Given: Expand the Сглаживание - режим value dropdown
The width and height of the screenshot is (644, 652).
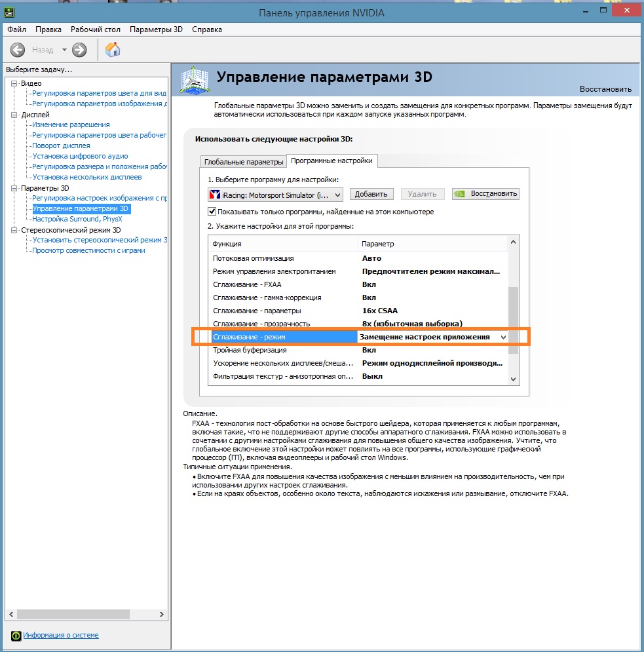Looking at the screenshot, I should [503, 337].
